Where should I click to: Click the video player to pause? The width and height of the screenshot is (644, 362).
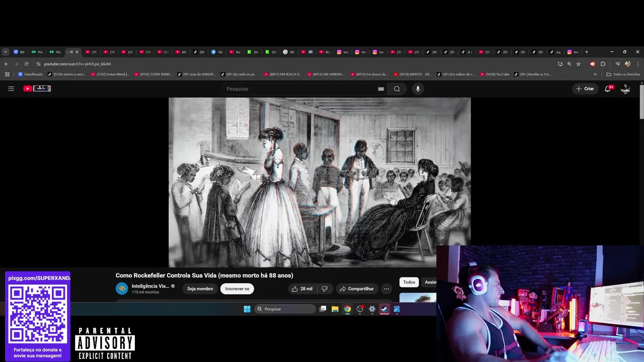tap(319, 182)
